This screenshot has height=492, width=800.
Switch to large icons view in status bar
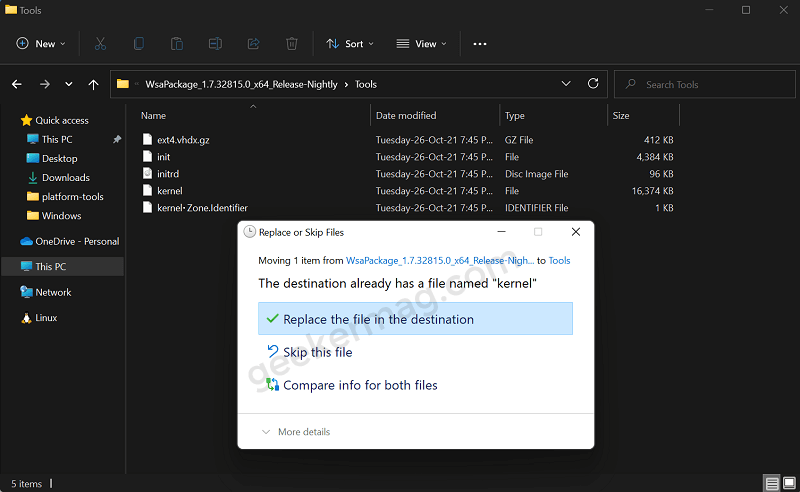click(789, 483)
